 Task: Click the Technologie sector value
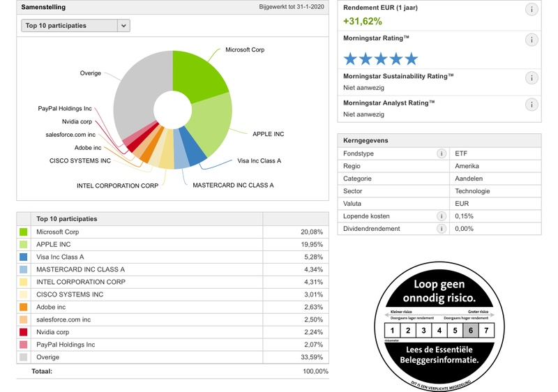pos(472,191)
